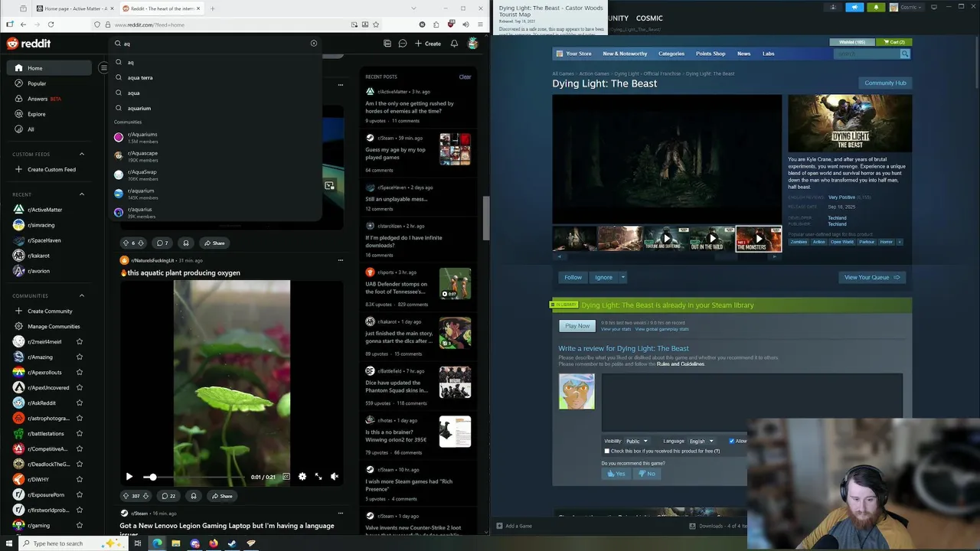Open Reddit ads icon beside chat
The height and width of the screenshot is (551, 980).
[387, 44]
